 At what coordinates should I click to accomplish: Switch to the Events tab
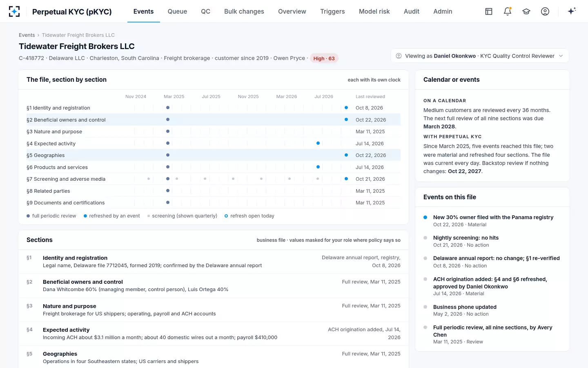pos(144,11)
